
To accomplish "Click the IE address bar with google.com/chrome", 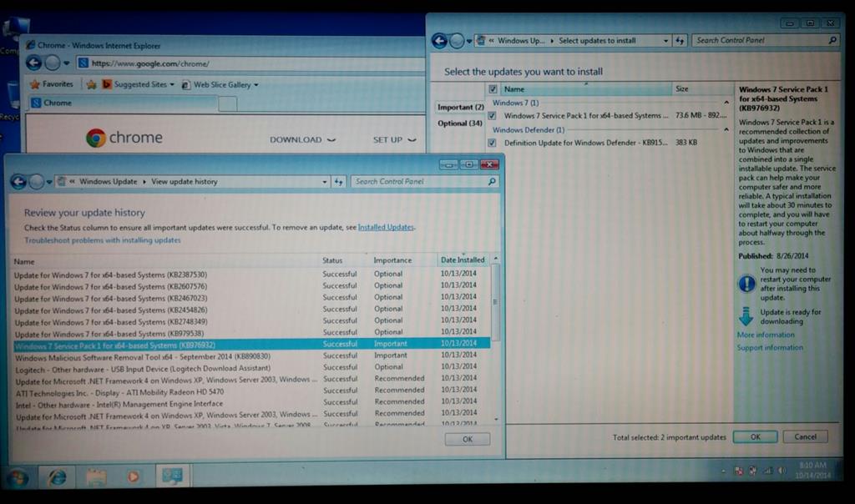I will click(x=250, y=63).
